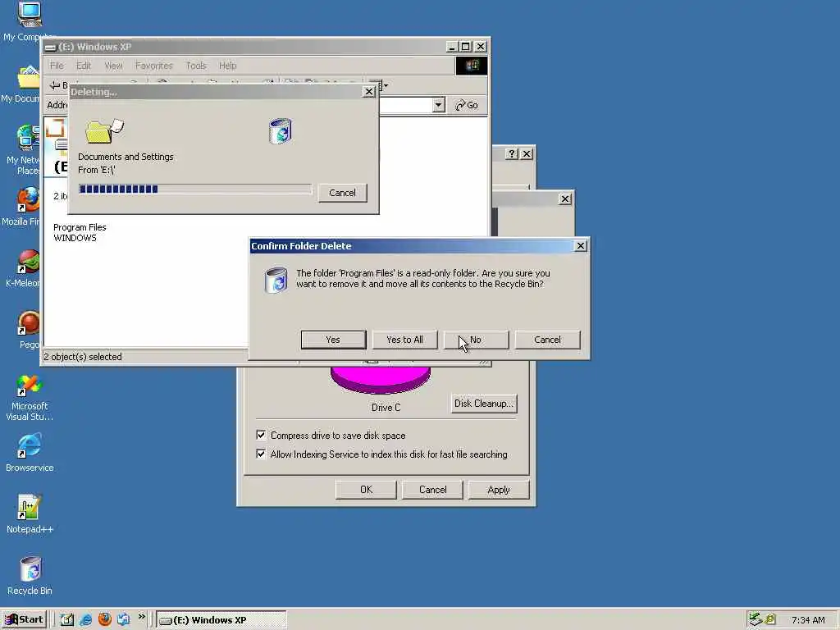This screenshot has height=630, width=840.
Task: Choose Yes to All in delete confirmation
Action: click(x=404, y=340)
